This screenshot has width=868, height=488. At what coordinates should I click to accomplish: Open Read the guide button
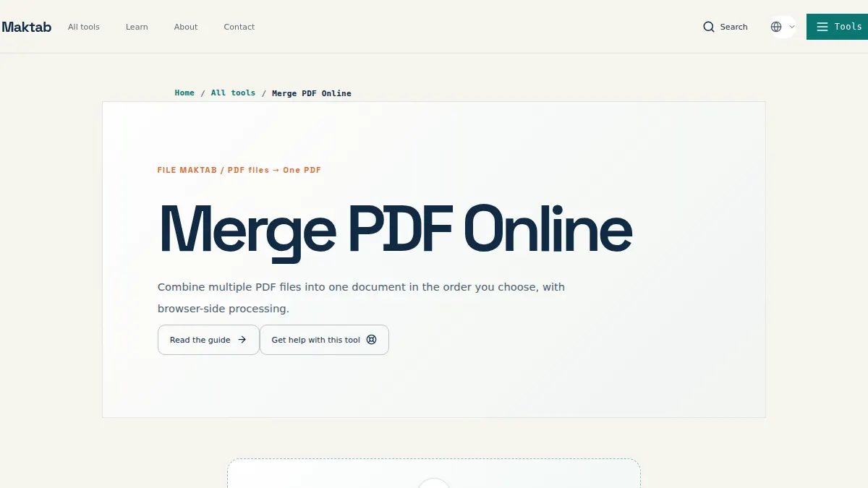coord(208,340)
